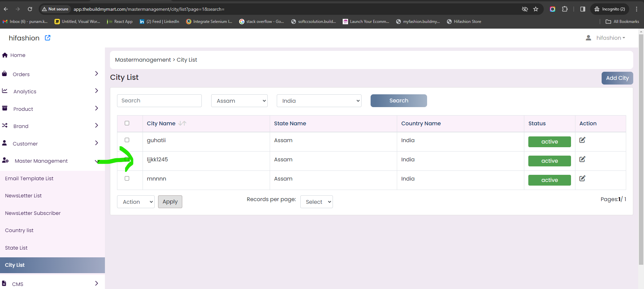Expand the Product menu chevron
The image size is (644, 289).
tap(97, 108)
